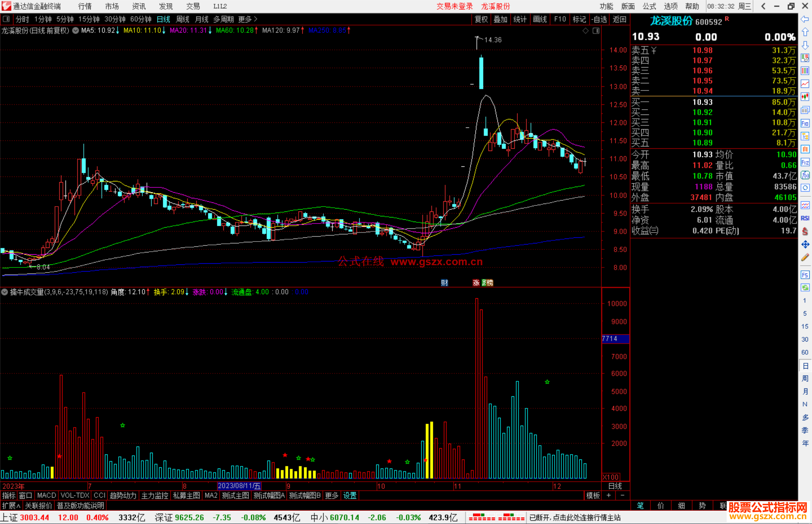Click the candlestick chart sidebar icon
Screen dimensions: 812x524
[805, 97]
